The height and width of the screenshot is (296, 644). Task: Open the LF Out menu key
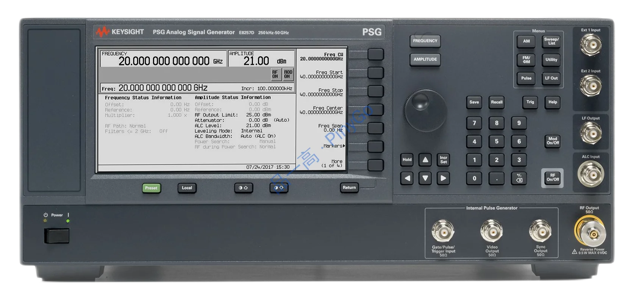[551, 78]
